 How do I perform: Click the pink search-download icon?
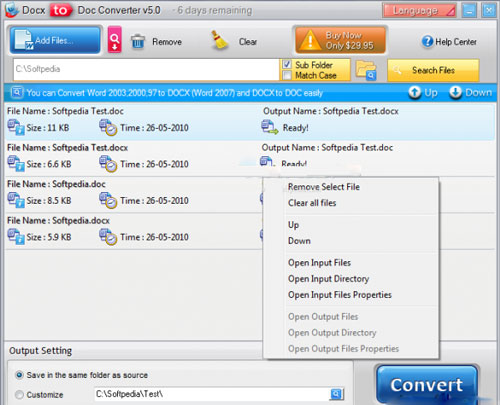point(114,40)
